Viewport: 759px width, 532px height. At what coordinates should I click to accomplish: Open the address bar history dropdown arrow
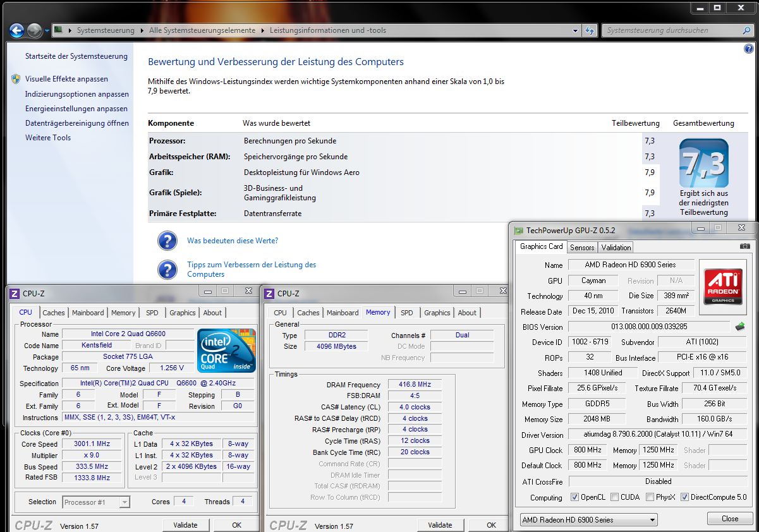point(575,30)
